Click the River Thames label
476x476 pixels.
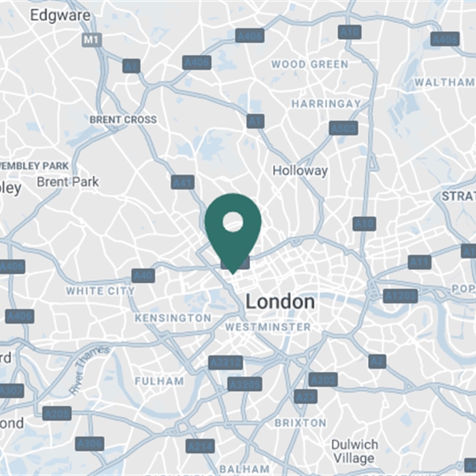pyautogui.click(x=89, y=370)
